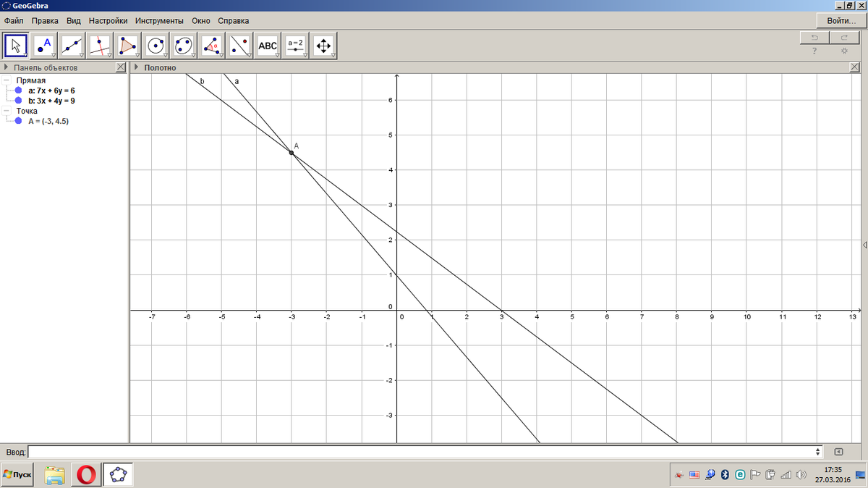Select the Move graphics view tool
This screenshot has width=868, height=488.
[323, 46]
